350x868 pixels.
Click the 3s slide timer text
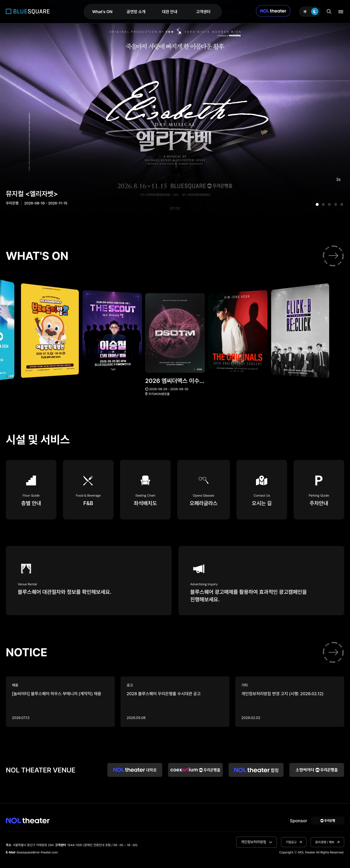[338, 180]
